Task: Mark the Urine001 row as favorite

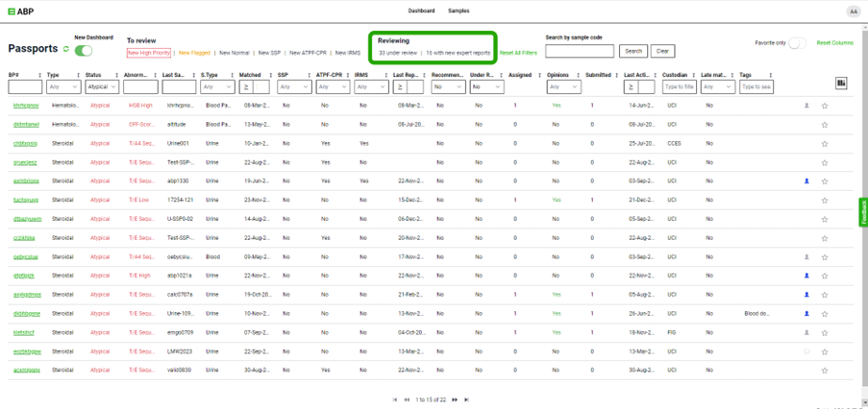Action: [x=825, y=144]
